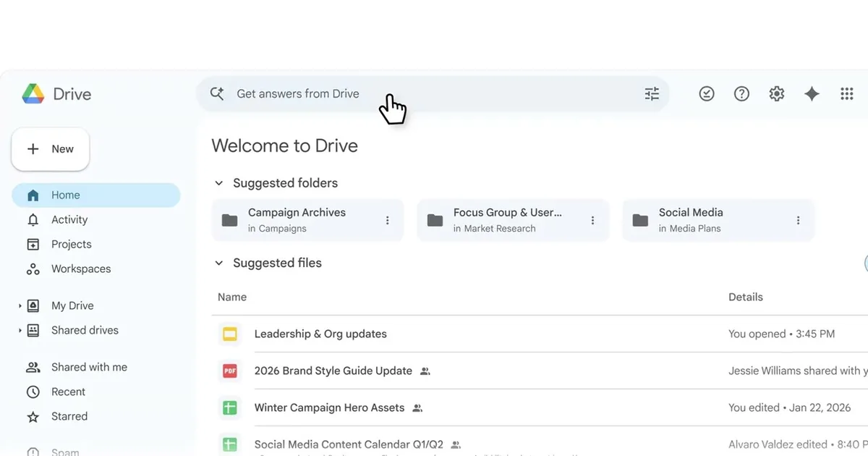
Task: Open the Gemini sparkle icon
Action: point(812,93)
